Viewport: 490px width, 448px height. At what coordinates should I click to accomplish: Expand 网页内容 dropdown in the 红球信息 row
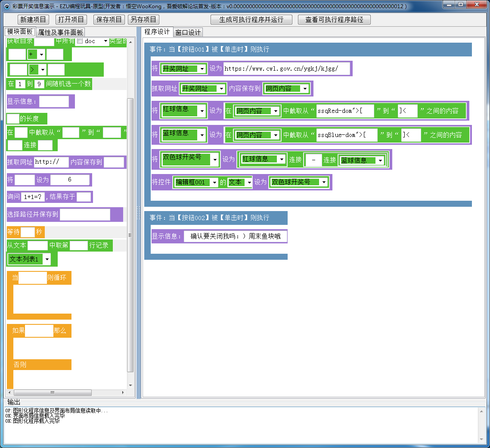click(276, 111)
